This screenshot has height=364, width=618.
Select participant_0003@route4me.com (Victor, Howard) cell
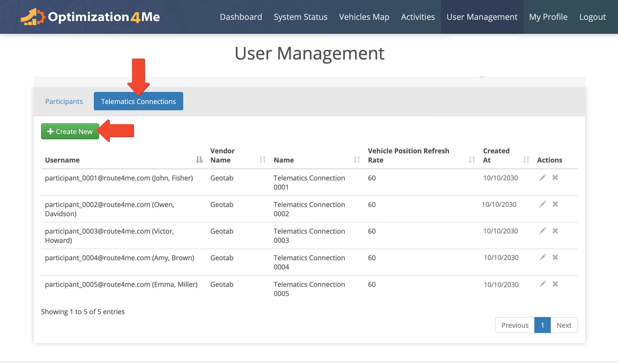pyautogui.click(x=109, y=236)
